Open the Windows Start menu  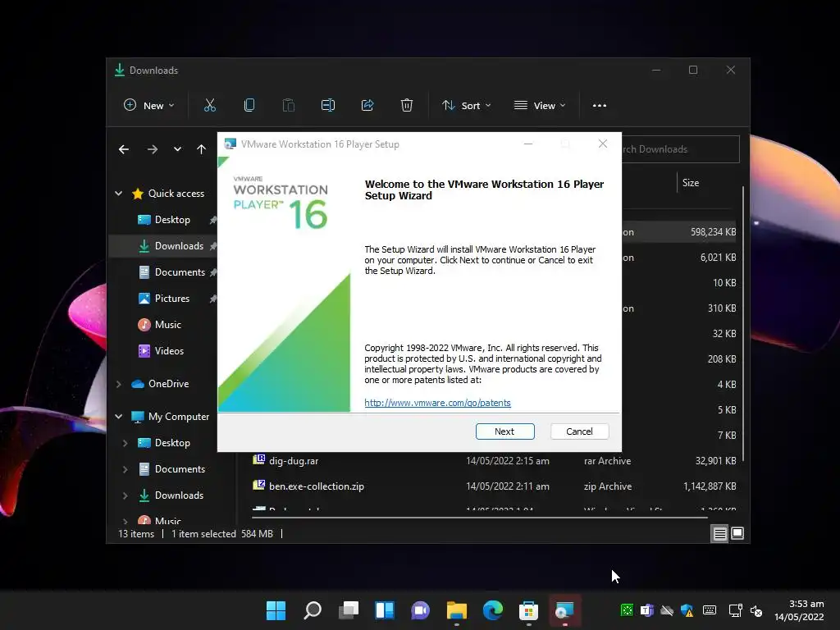[276, 610]
